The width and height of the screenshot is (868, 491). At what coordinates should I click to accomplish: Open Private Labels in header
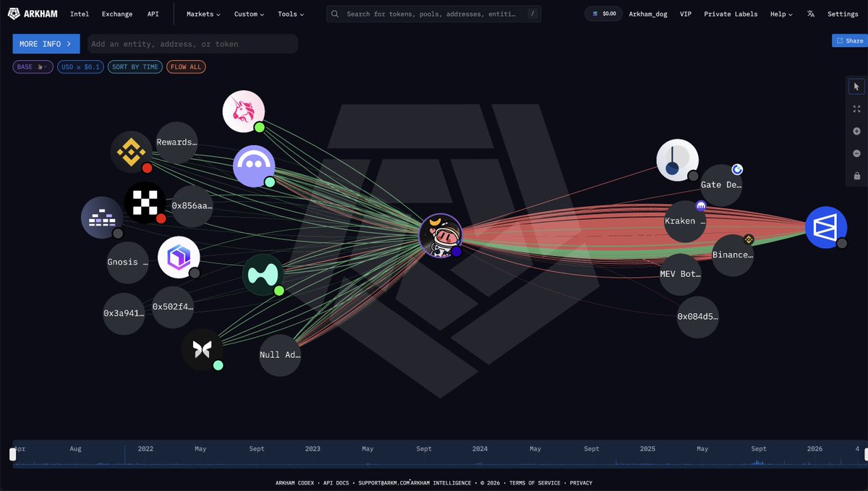pyautogui.click(x=731, y=14)
